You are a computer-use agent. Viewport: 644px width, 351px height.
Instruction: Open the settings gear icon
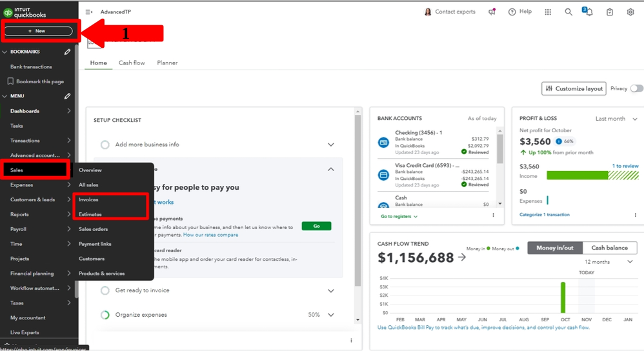[x=630, y=12]
